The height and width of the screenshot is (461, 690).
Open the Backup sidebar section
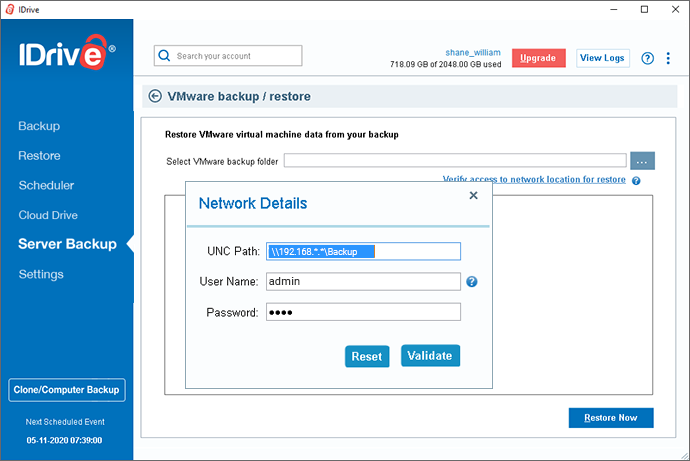[x=39, y=126]
